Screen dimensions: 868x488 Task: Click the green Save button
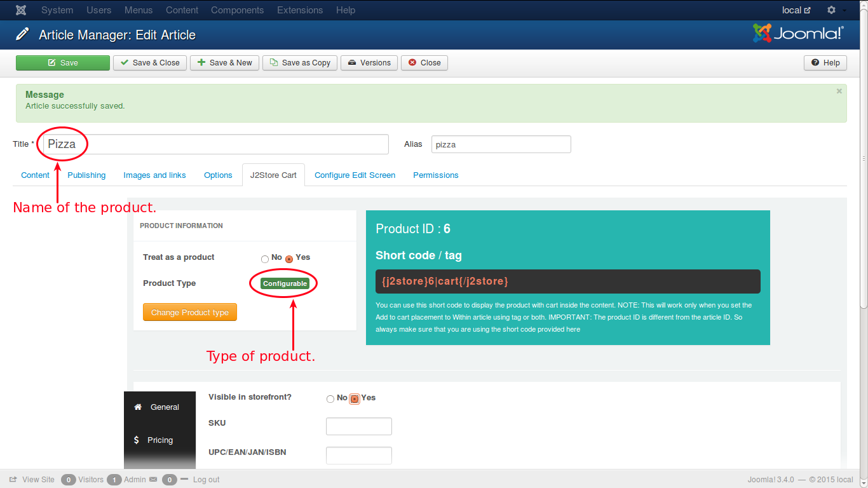tap(63, 63)
